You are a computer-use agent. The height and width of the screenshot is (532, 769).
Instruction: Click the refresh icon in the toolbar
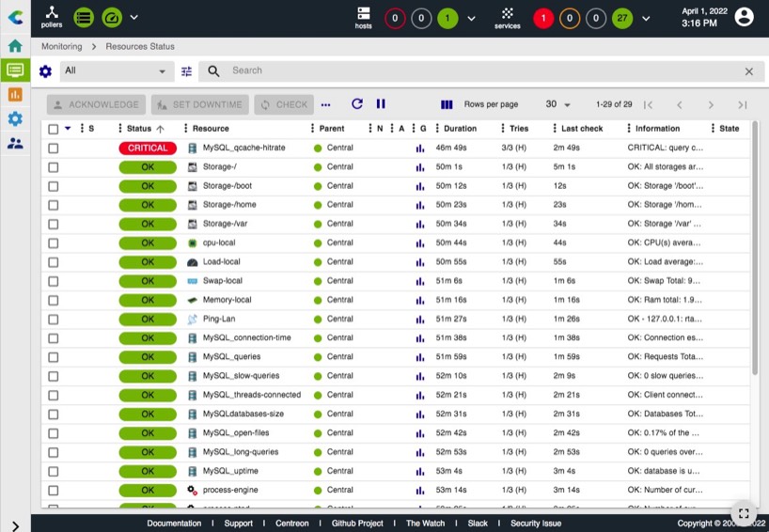[357, 104]
